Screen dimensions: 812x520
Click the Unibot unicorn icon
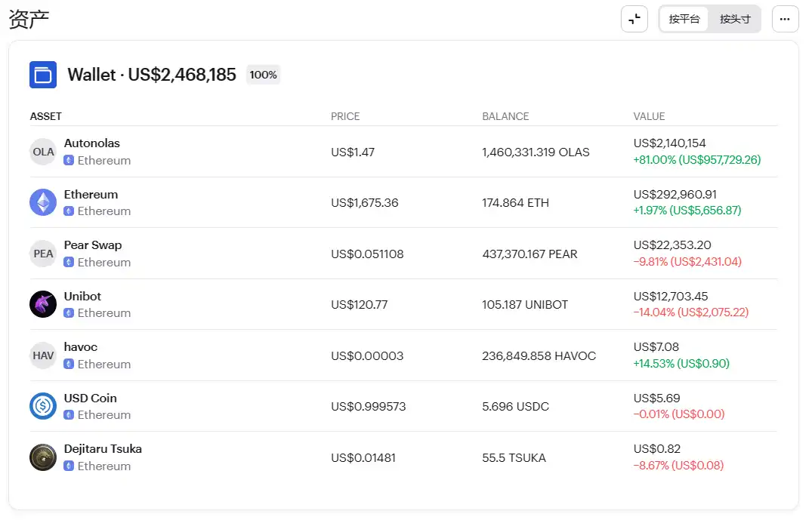coord(43,304)
